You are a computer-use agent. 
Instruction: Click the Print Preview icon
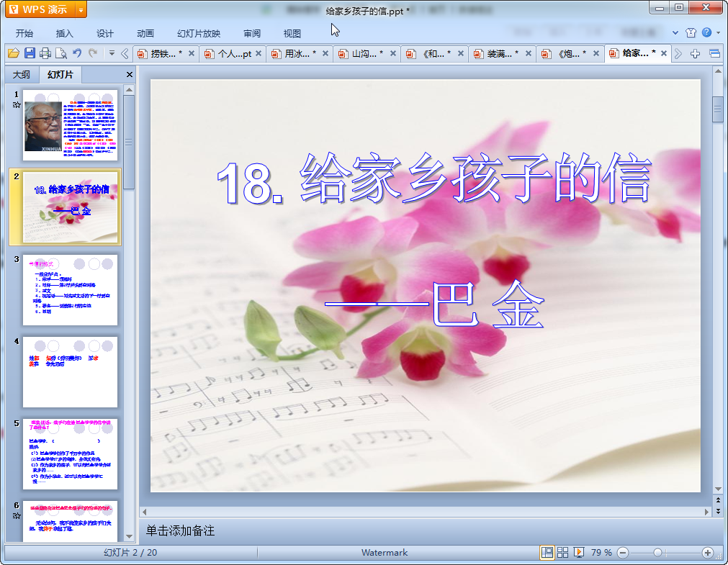point(60,53)
